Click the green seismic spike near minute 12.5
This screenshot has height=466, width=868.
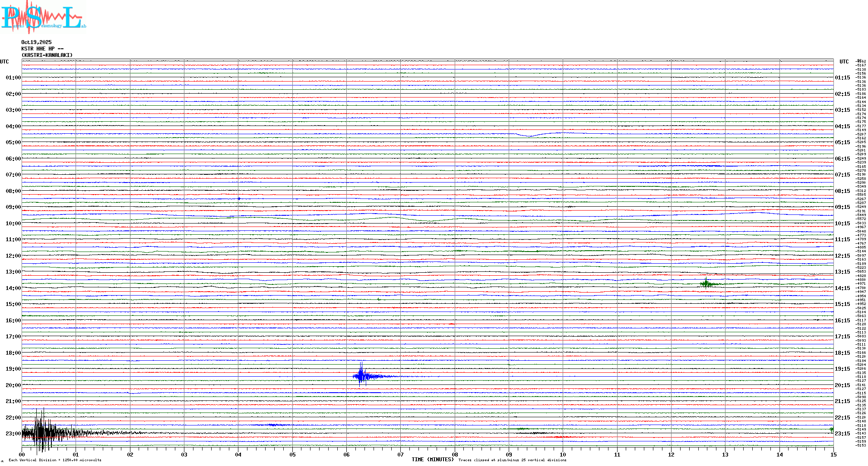point(706,283)
